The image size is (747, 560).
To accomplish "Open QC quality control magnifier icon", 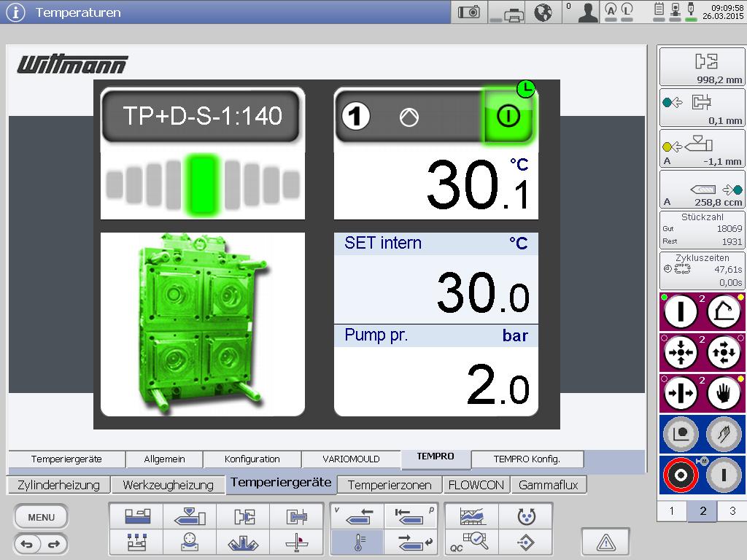I will (472, 542).
